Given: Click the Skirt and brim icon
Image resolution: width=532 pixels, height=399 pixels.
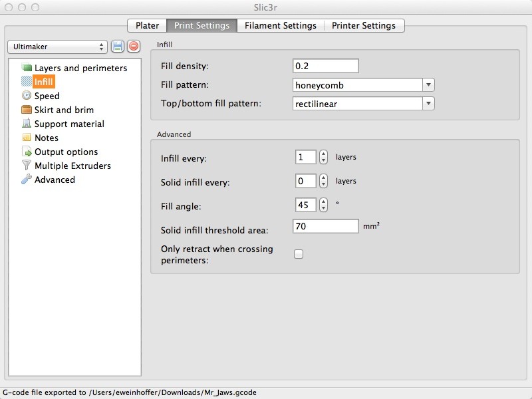Looking at the screenshot, I should (27, 109).
